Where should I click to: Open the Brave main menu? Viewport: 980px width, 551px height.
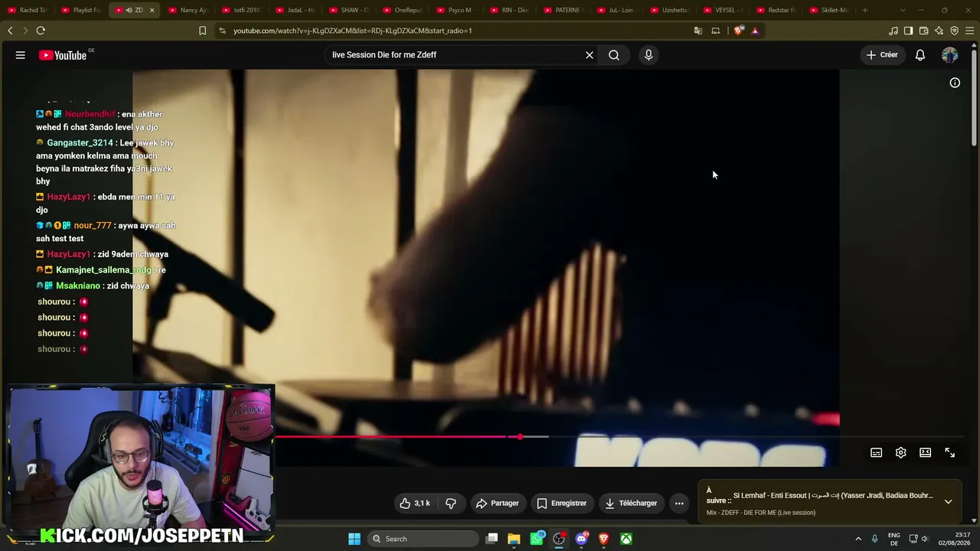pos(970,31)
